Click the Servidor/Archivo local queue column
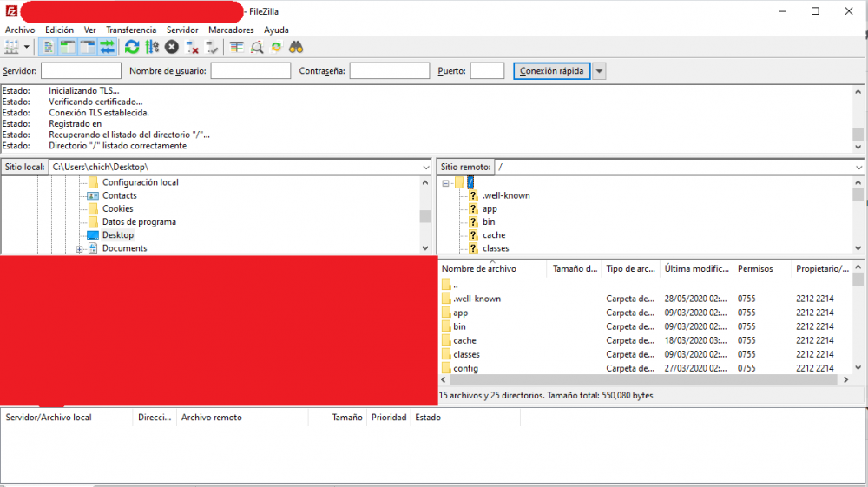Screen dimensions: 868x487 68,418
